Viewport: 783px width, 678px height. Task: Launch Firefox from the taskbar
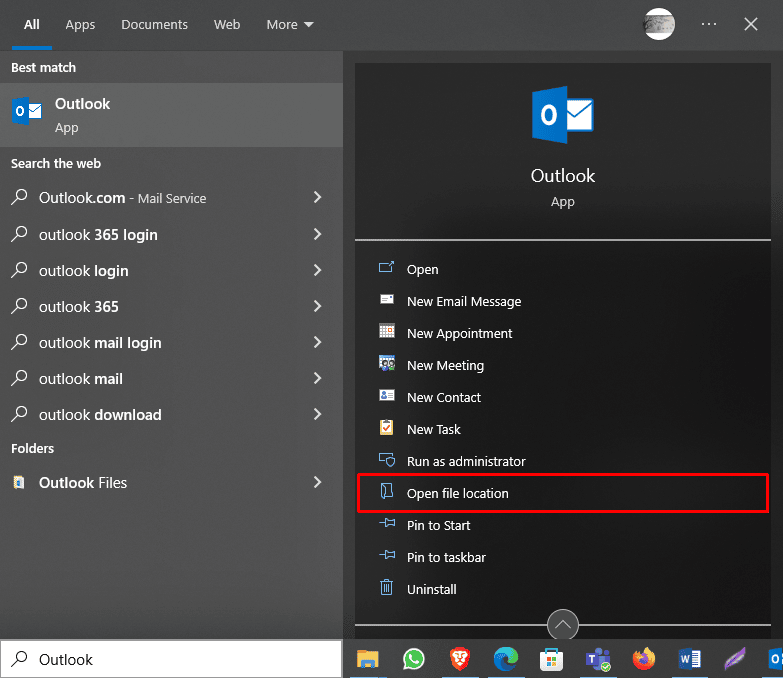(644, 659)
